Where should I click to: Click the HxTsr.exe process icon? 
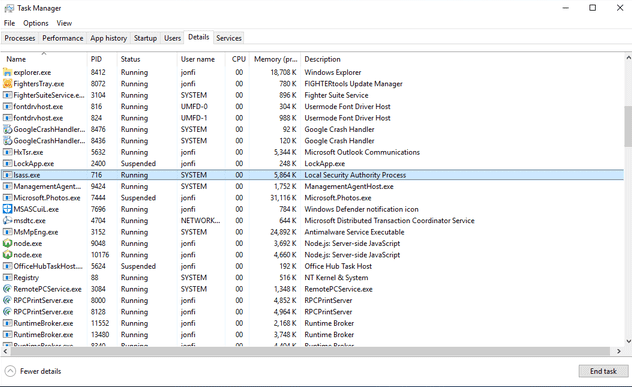pyautogui.click(x=7, y=152)
